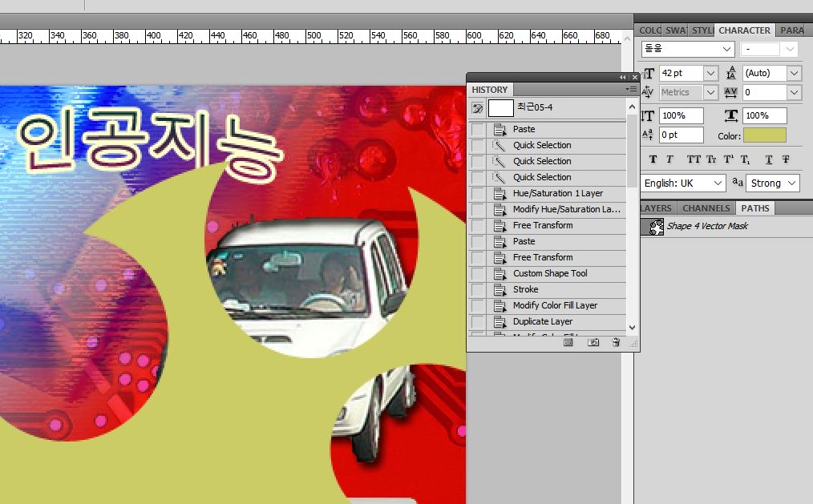
Task: Switch to the Paths tab
Action: tap(755, 208)
